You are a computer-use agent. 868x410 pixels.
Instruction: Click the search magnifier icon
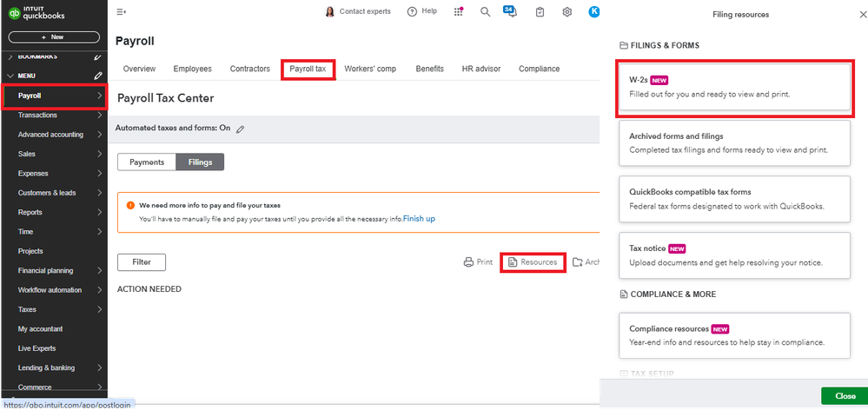tap(485, 11)
